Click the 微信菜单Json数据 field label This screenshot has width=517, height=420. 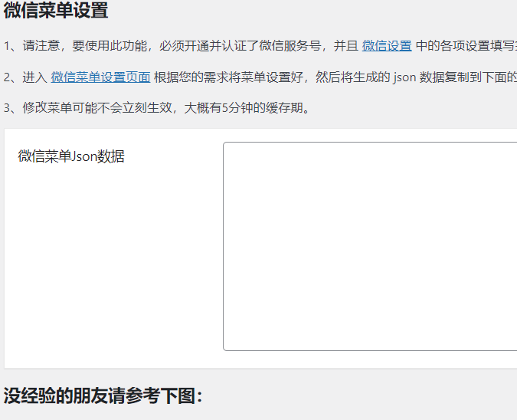pyautogui.click(x=71, y=156)
